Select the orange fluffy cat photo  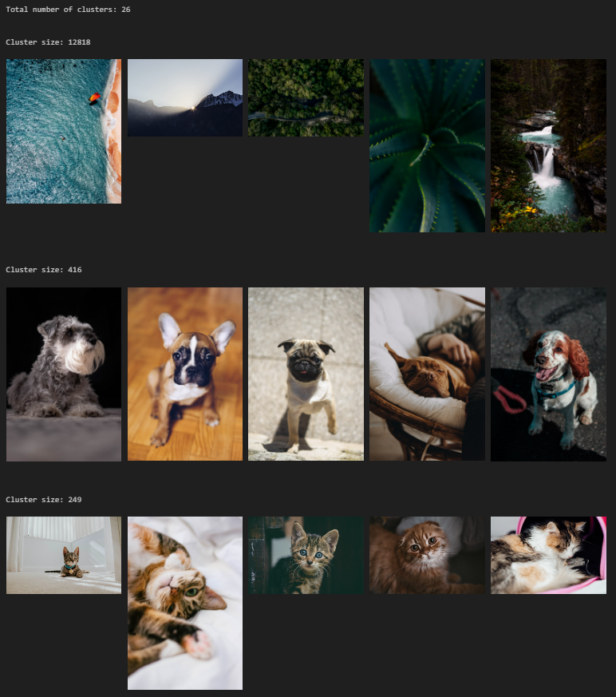pos(427,555)
